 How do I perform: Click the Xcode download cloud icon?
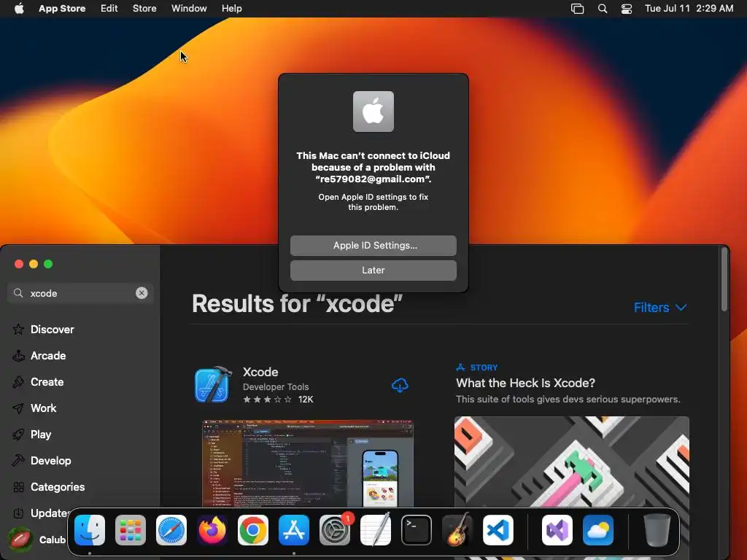pyautogui.click(x=400, y=385)
